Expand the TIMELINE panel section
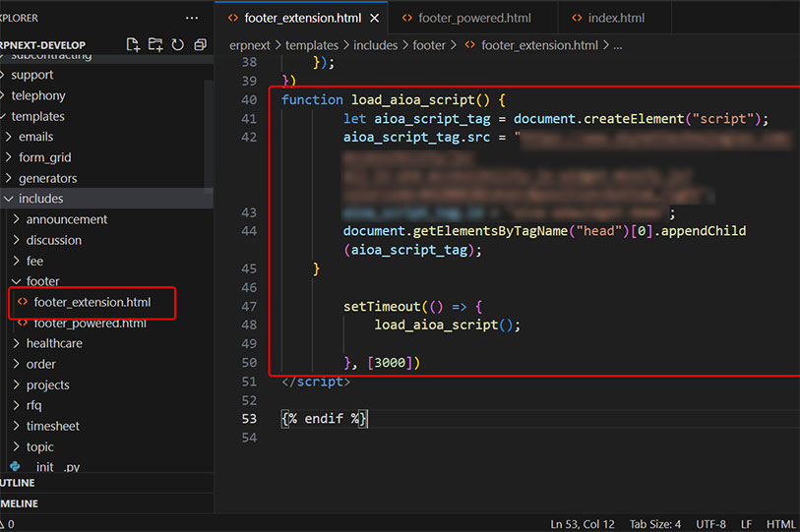The image size is (800, 532). 106,503
